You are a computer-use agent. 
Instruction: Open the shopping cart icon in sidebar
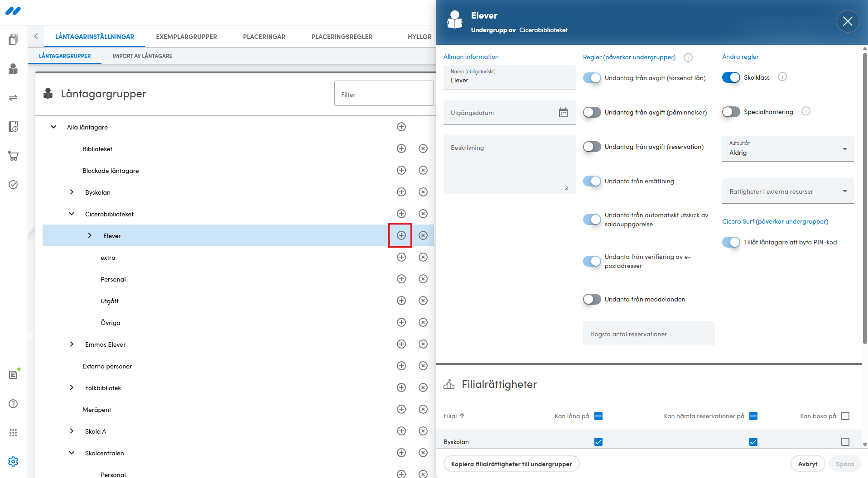coord(13,156)
